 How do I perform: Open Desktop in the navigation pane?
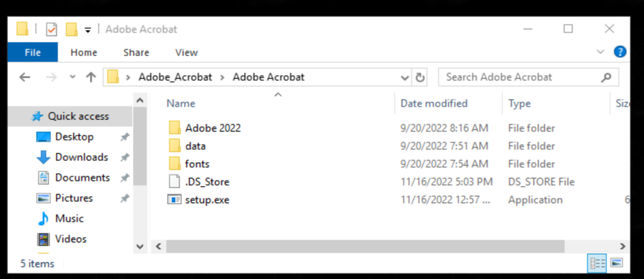[x=74, y=137]
